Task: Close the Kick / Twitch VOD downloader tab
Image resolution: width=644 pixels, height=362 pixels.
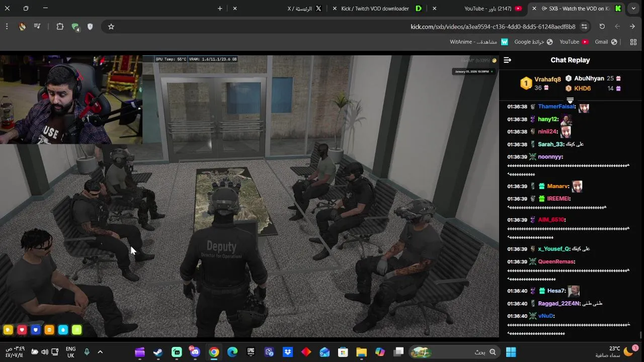Action: (335, 9)
